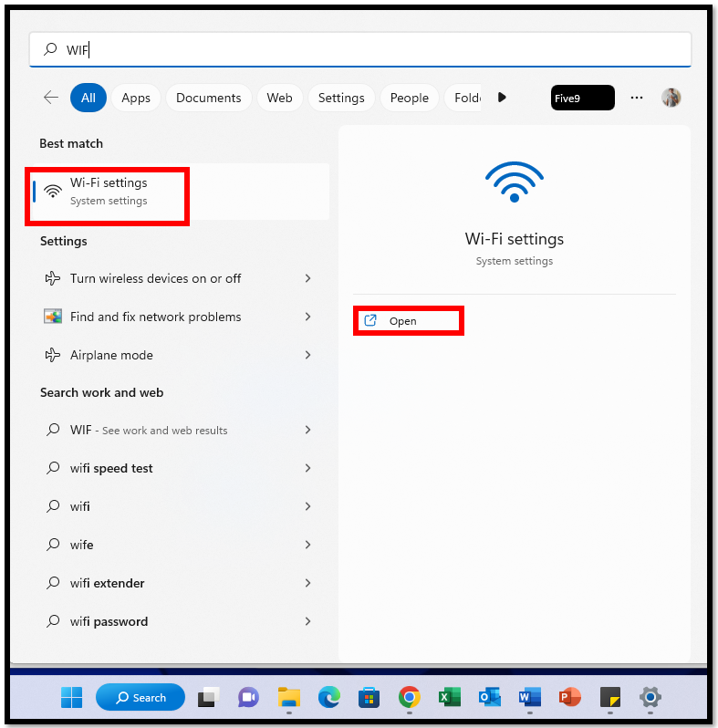Viewport: 718px width, 728px height.
Task: Expand Turn wireless devices on or off chevron
Action: point(307,278)
